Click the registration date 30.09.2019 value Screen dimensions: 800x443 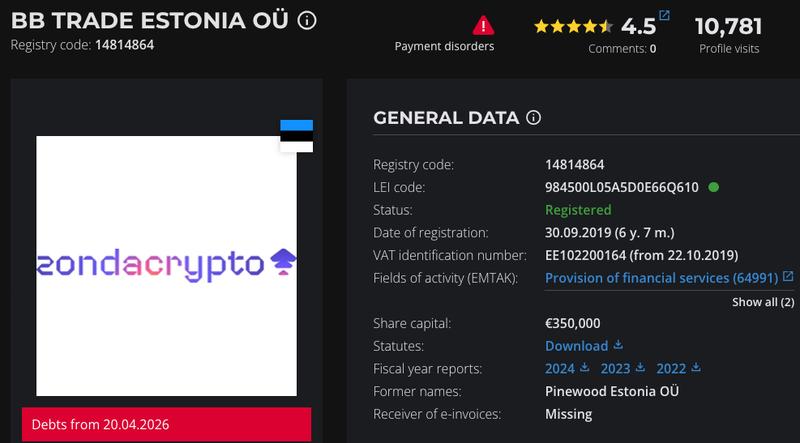(x=610, y=233)
